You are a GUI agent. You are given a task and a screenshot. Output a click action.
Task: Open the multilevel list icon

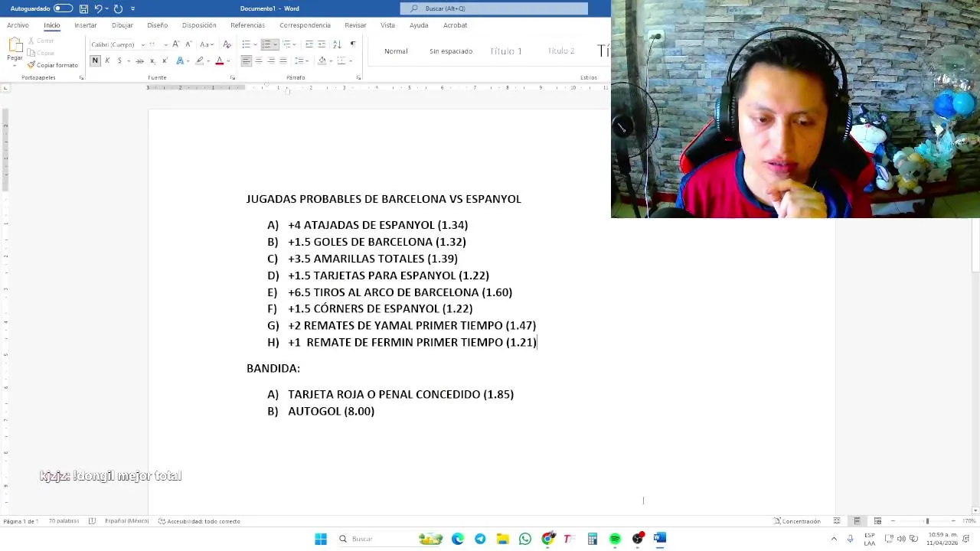point(288,44)
